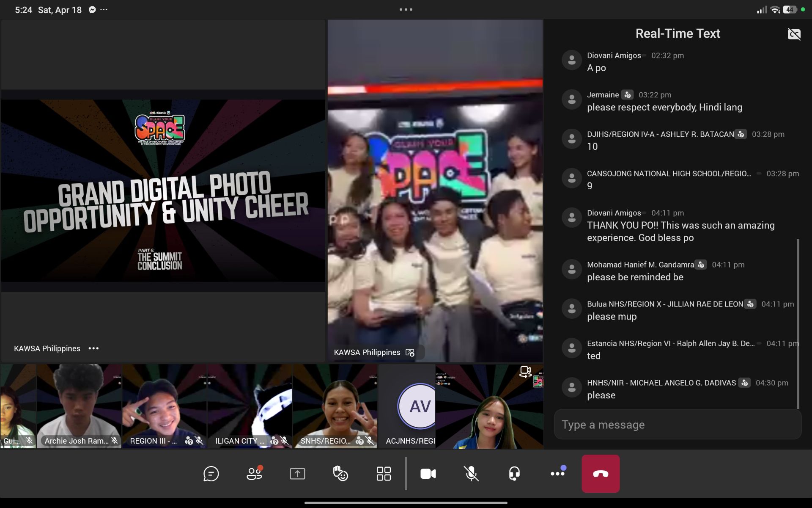The image size is (812, 508).
Task: Tap the share screen icon
Action: click(x=297, y=474)
